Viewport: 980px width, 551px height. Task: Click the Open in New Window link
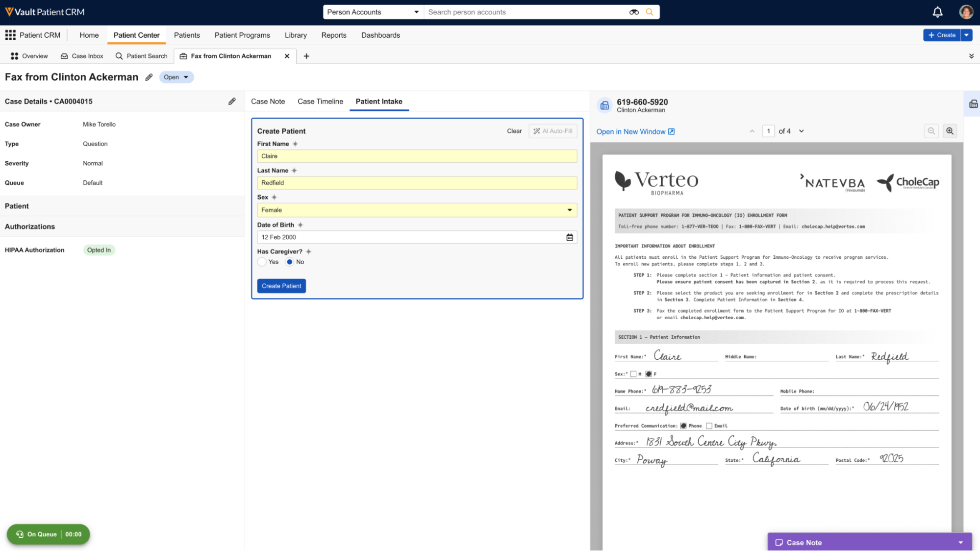point(635,132)
